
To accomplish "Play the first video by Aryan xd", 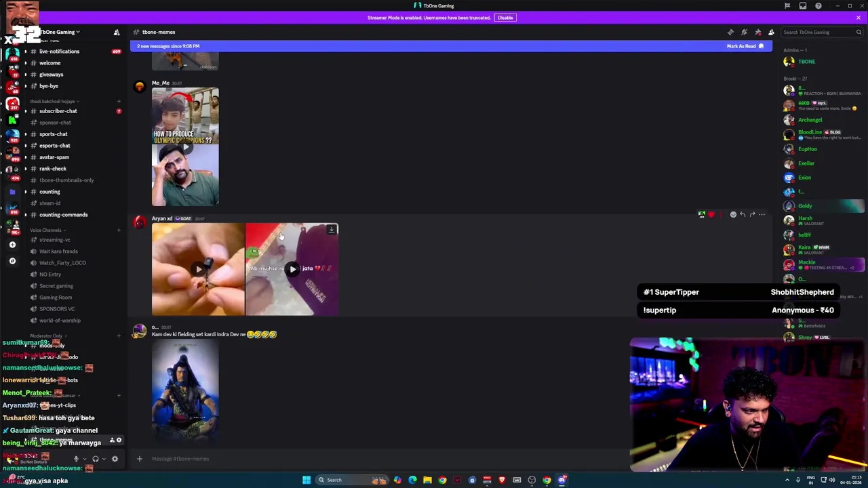I will [x=198, y=269].
